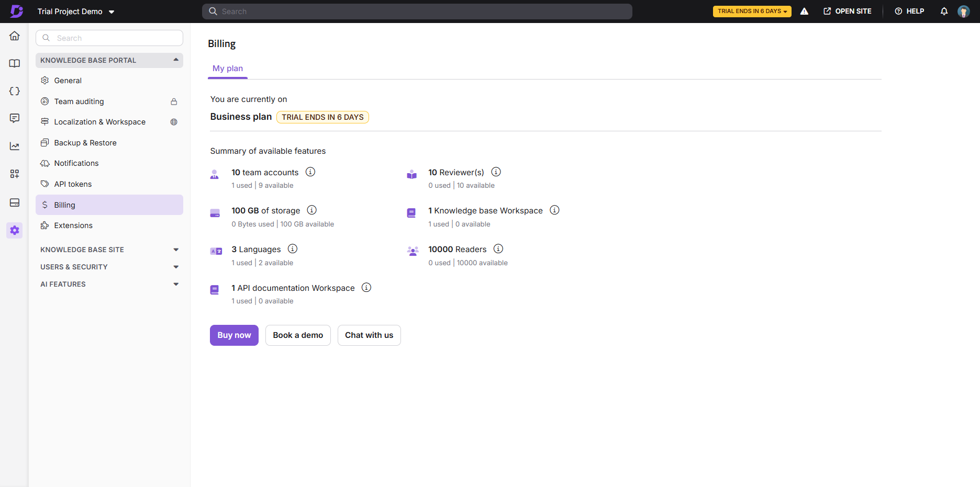Image resolution: width=980 pixels, height=487 pixels.
Task: Click the notifications bell icon in header
Action: click(x=944, y=12)
